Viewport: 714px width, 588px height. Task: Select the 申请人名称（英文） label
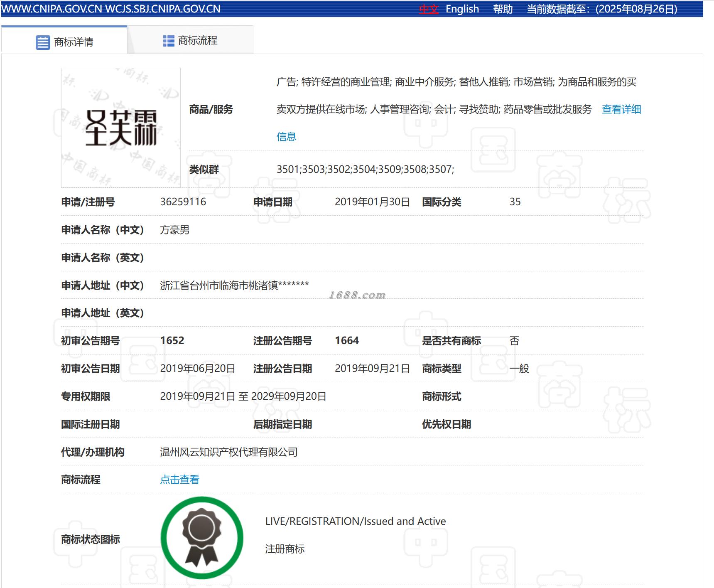coord(103,258)
